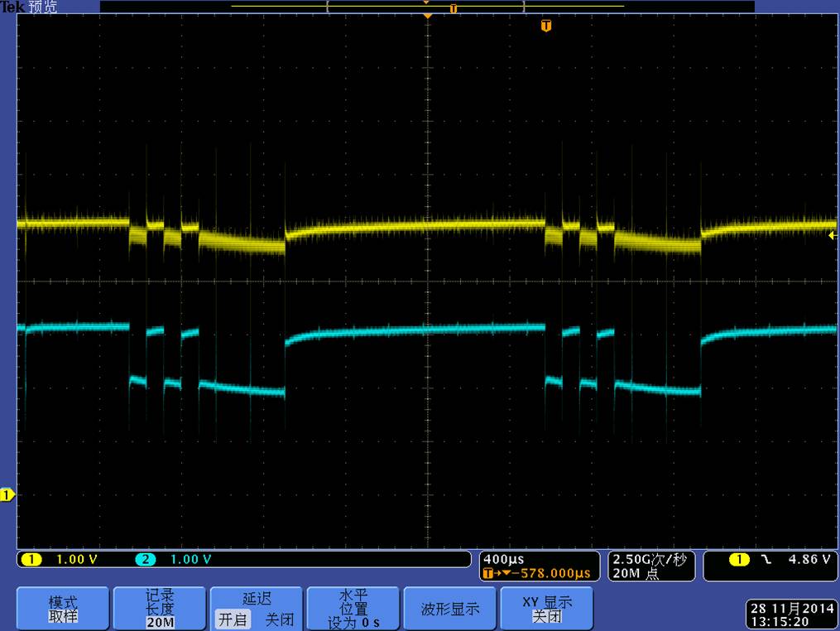Open the 波形显示 waveform display menu
Screen dimensions: 840x631
pyautogui.click(x=449, y=609)
